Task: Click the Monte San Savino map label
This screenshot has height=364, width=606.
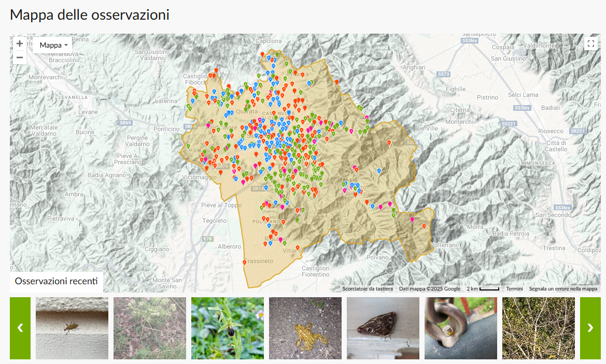Action: pyautogui.click(x=167, y=283)
